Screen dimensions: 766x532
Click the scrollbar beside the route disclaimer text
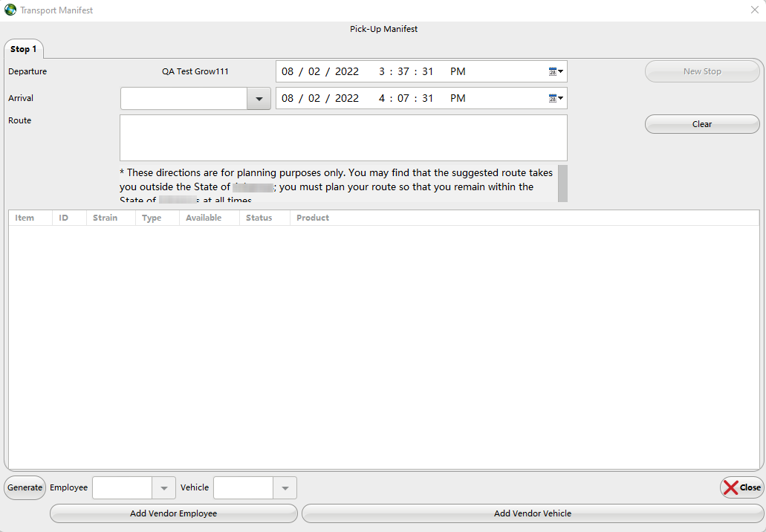coord(562,182)
